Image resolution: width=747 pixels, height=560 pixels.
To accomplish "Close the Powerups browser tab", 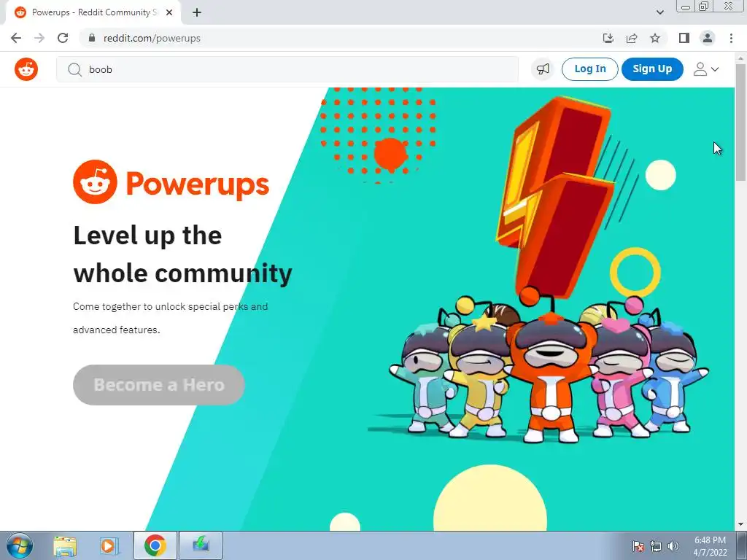I will 169,13.
